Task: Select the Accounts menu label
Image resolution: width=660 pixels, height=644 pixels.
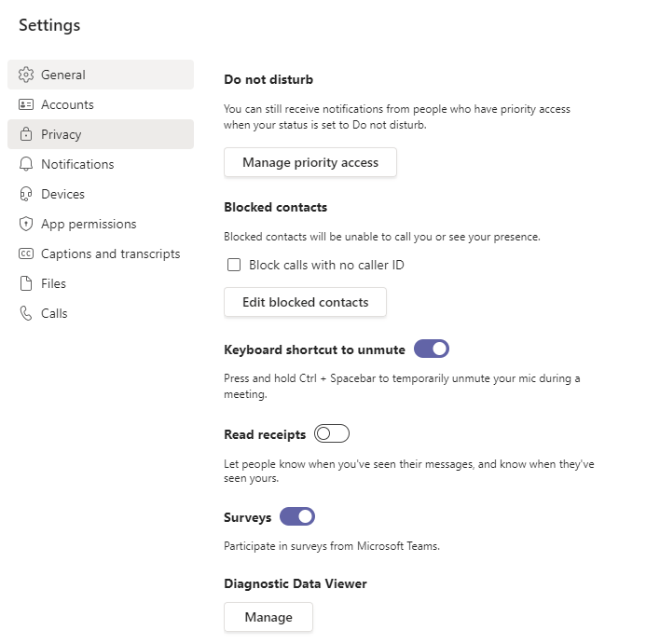Action: coord(67,104)
